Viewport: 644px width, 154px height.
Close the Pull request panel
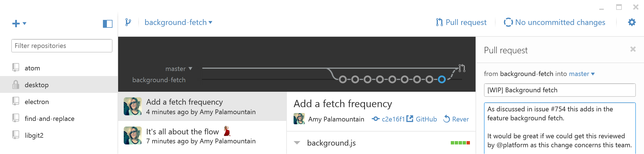(633, 49)
